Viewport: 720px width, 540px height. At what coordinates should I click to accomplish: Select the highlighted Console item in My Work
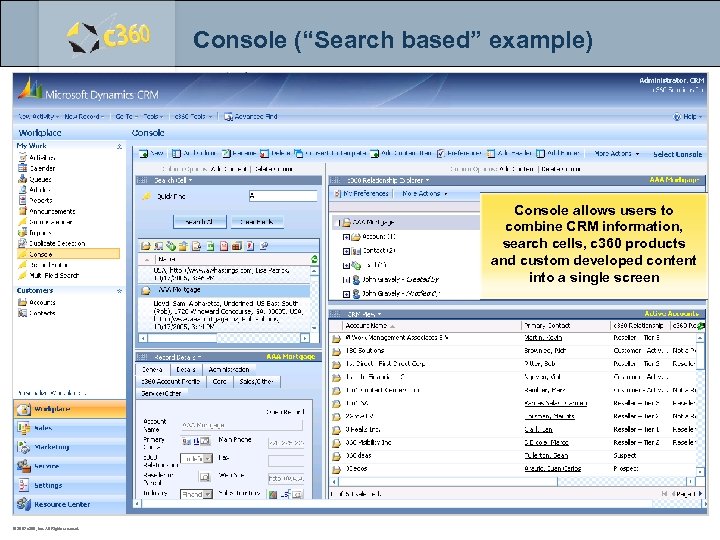(x=68, y=254)
